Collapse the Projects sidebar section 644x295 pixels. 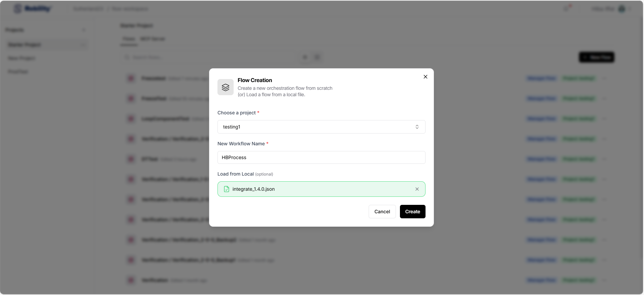point(84,30)
